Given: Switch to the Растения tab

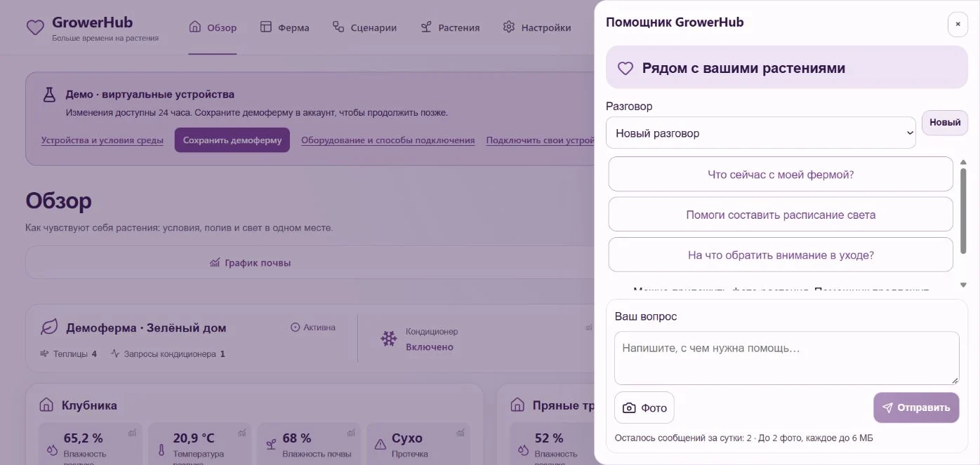Looking at the screenshot, I should coord(450,27).
